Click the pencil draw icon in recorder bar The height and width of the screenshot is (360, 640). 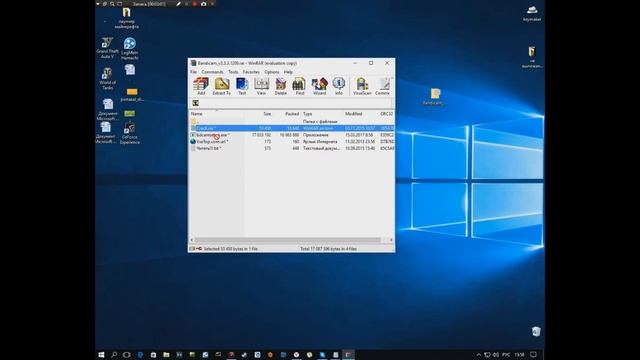click(178, 4)
